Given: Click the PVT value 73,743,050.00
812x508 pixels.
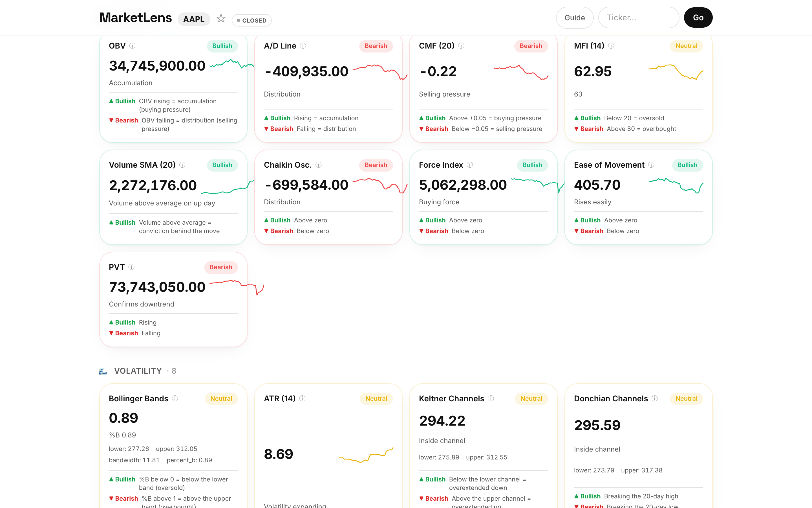Looking at the screenshot, I should 157,287.
